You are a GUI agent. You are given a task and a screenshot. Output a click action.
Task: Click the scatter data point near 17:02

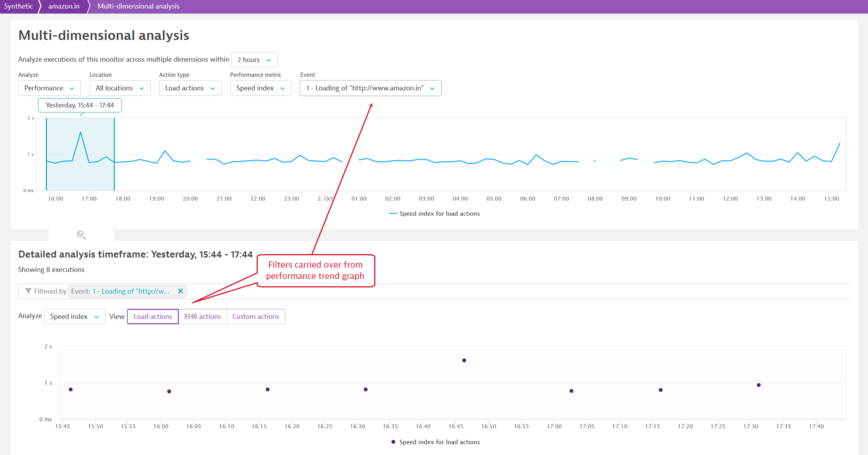571,391
